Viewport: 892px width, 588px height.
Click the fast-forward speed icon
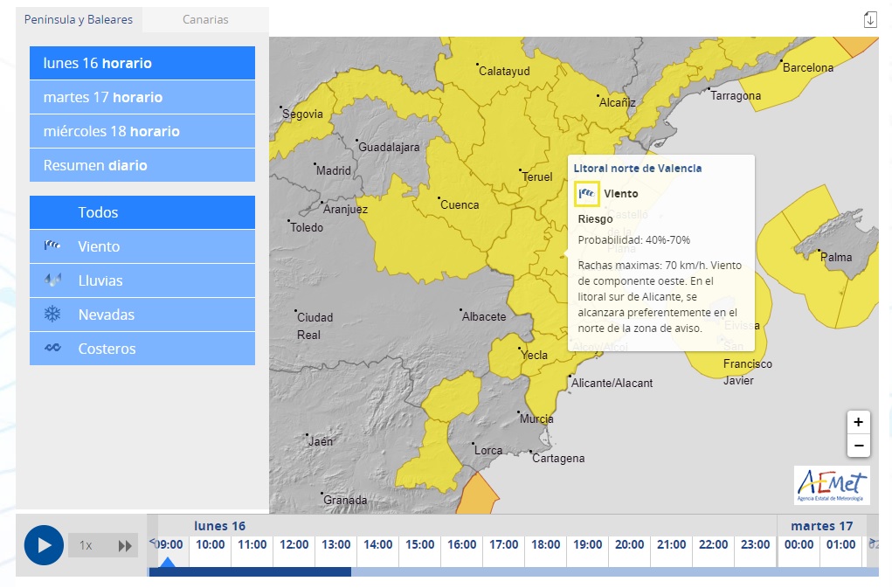click(125, 546)
